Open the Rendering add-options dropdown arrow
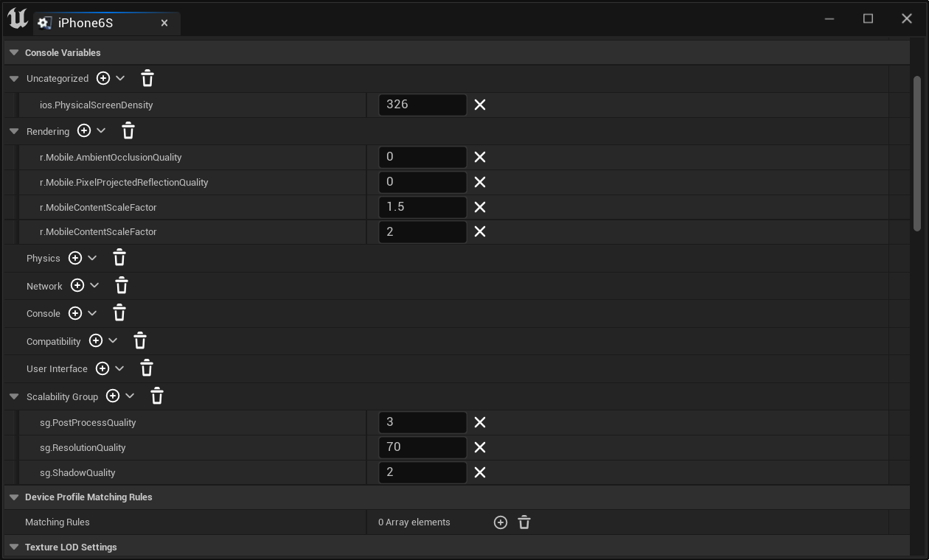The height and width of the screenshot is (560, 929). tap(102, 130)
